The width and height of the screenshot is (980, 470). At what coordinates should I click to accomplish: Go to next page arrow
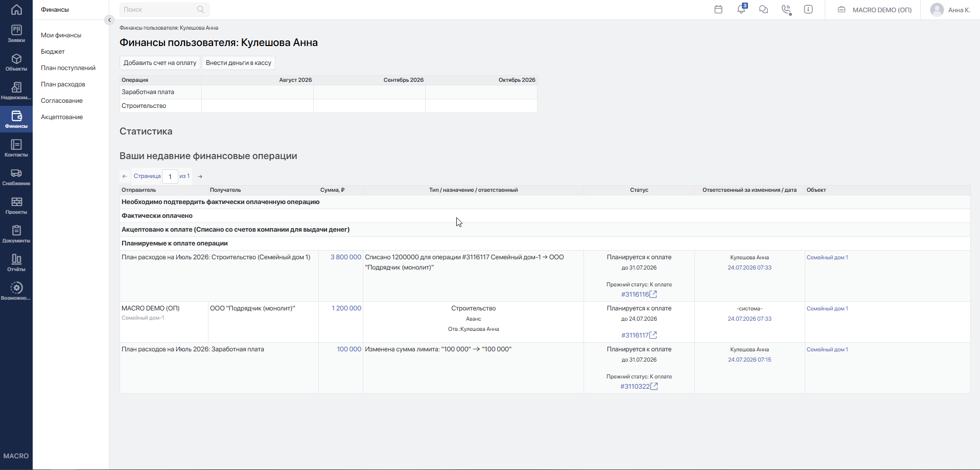pyautogui.click(x=200, y=176)
